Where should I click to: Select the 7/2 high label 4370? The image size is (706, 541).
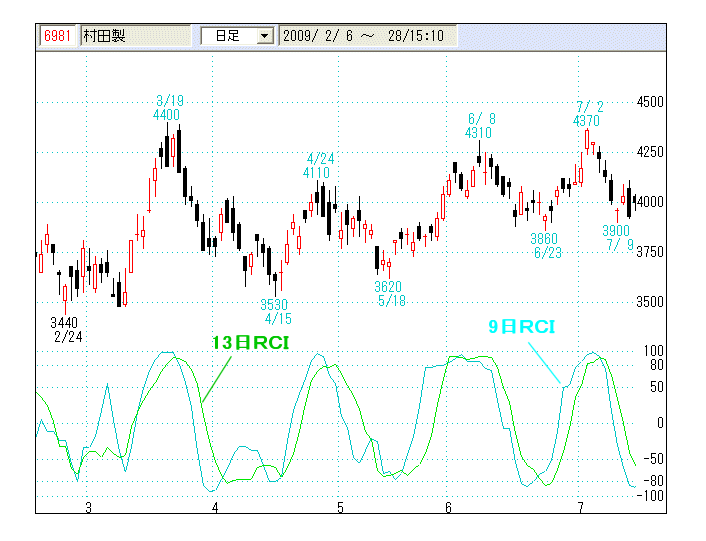[x=587, y=121]
